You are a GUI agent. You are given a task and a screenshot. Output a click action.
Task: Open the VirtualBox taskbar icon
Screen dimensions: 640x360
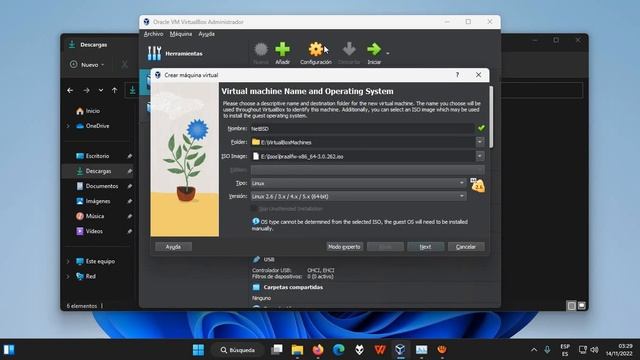400,350
